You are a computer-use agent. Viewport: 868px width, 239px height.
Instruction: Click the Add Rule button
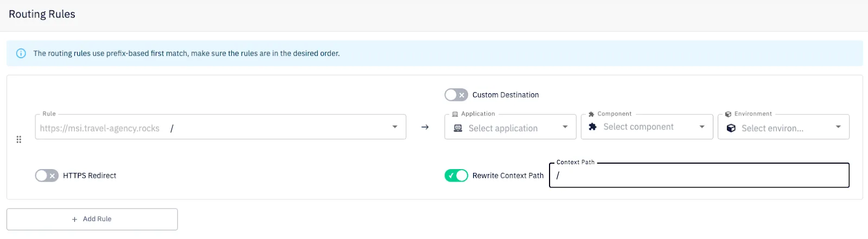(92, 219)
